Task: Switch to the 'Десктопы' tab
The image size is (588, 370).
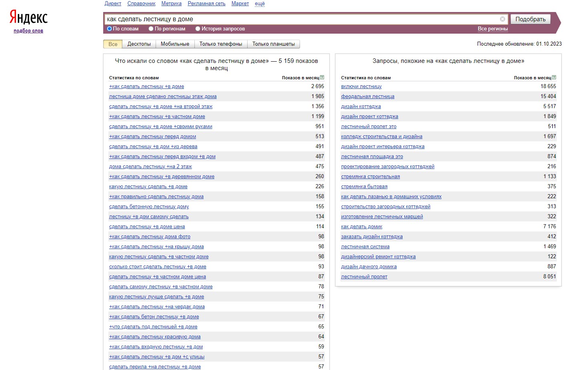Action: pyautogui.click(x=139, y=44)
